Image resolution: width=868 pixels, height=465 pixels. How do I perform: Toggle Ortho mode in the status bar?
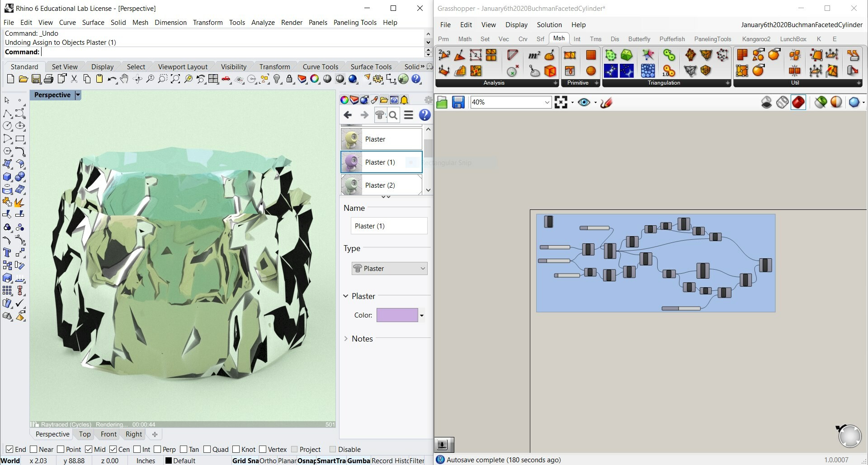(x=268, y=460)
